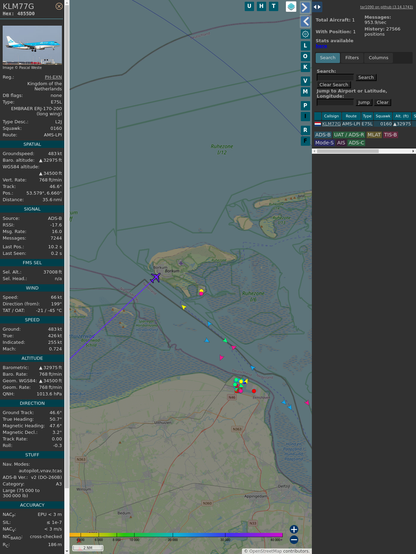Toggle the U map button

pos(249,6)
